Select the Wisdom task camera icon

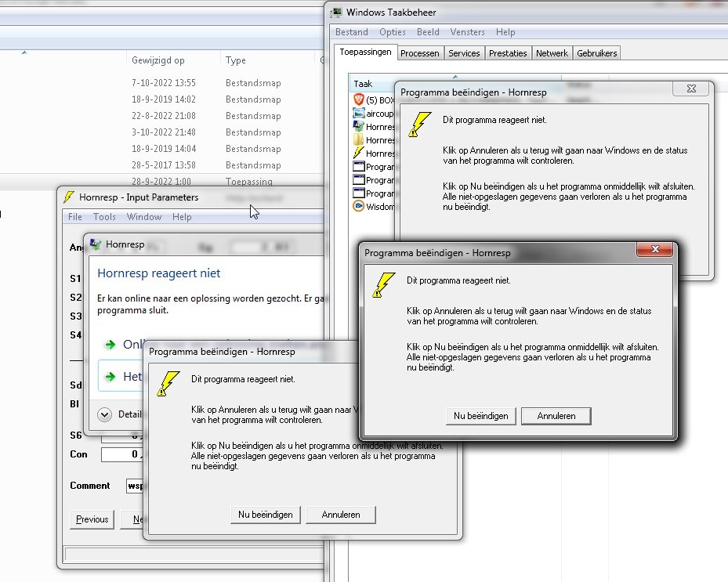coord(358,206)
